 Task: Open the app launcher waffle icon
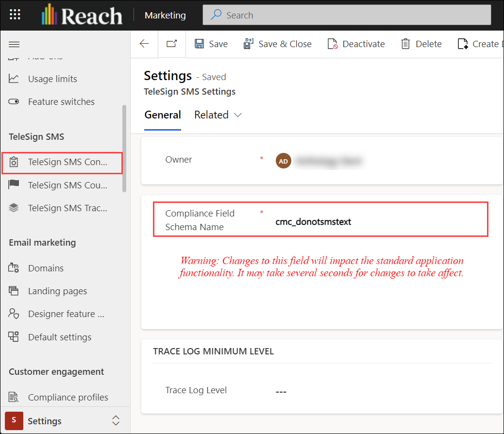tap(15, 15)
